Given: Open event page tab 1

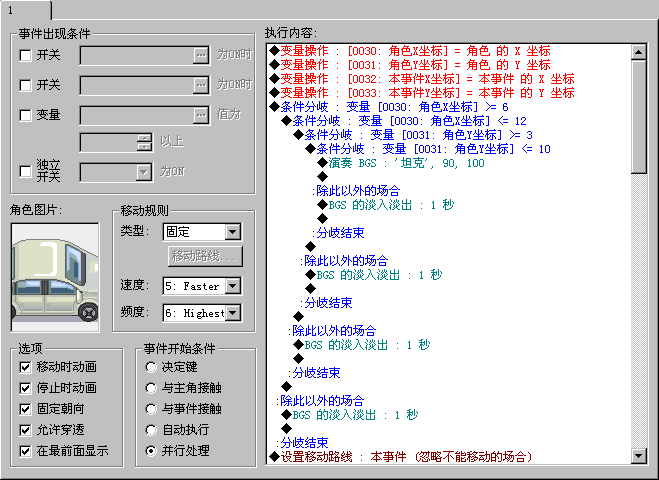Looking at the screenshot, I should coord(25,10).
